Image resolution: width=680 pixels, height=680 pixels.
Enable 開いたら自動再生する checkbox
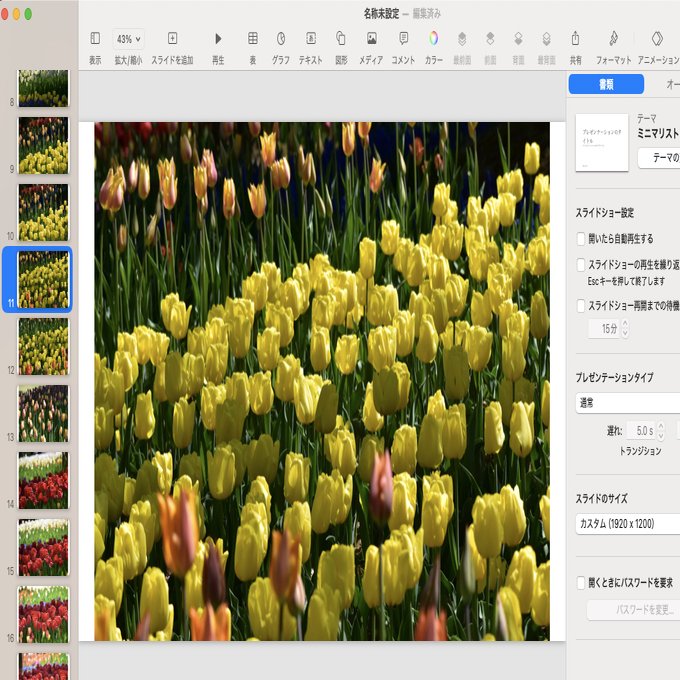[x=581, y=239]
